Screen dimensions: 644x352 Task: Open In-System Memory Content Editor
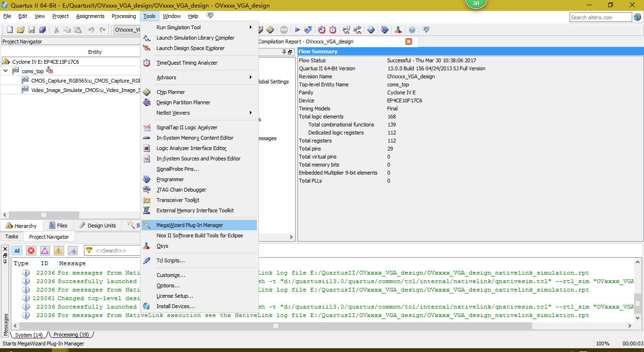coord(199,138)
